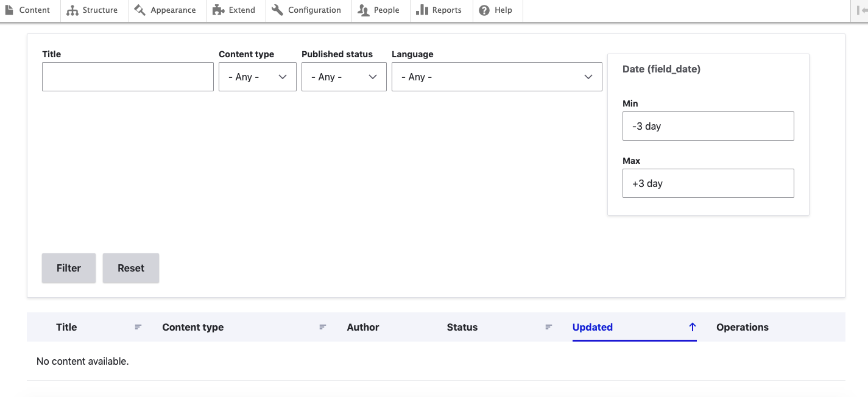Toggle toolbar orientation icon at far right

click(x=861, y=10)
